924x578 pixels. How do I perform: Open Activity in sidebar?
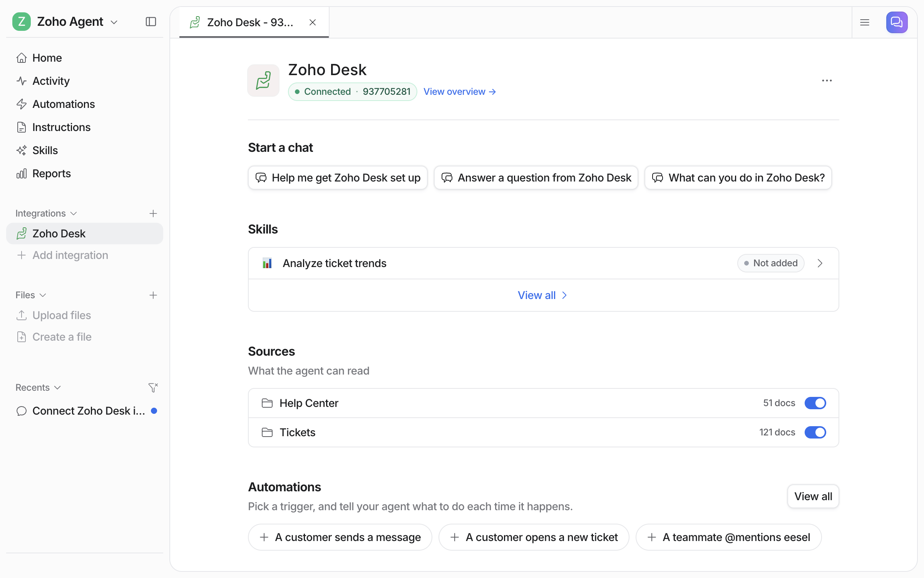85,81
